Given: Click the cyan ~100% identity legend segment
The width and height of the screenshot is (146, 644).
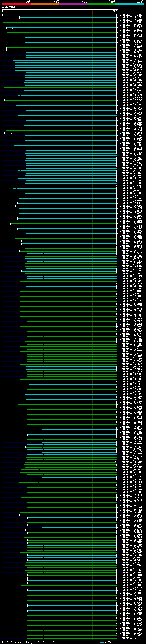Looking at the screenshot, I should pos(130,4).
